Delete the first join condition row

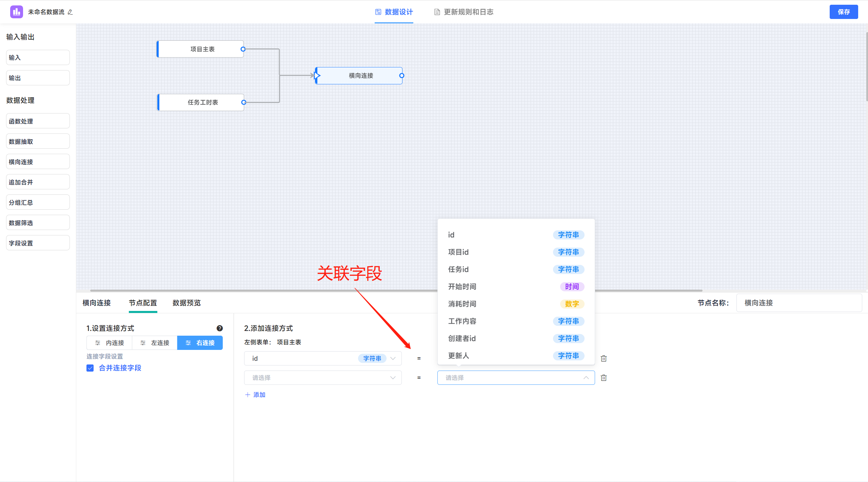click(604, 358)
